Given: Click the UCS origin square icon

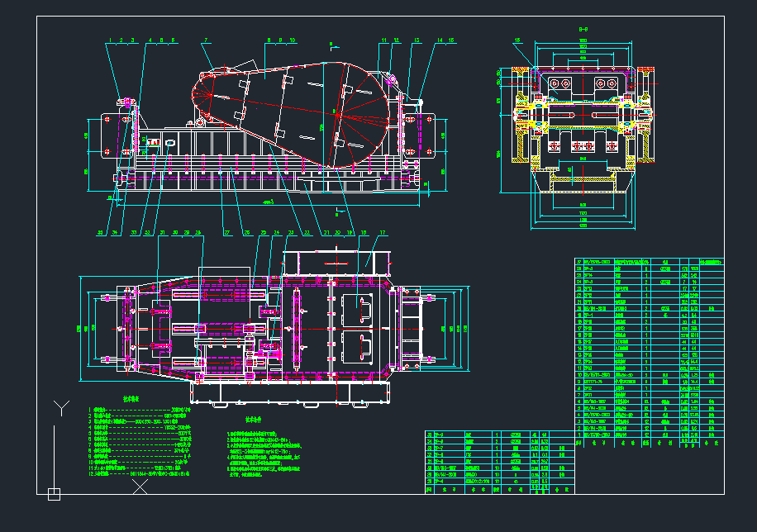Looking at the screenshot, I should pos(54,494).
